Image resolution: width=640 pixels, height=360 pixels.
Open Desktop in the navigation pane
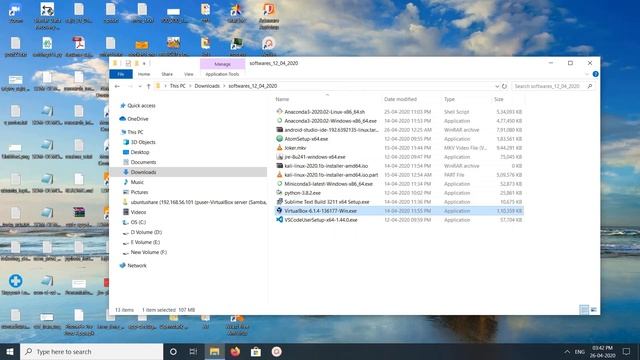coord(140,152)
